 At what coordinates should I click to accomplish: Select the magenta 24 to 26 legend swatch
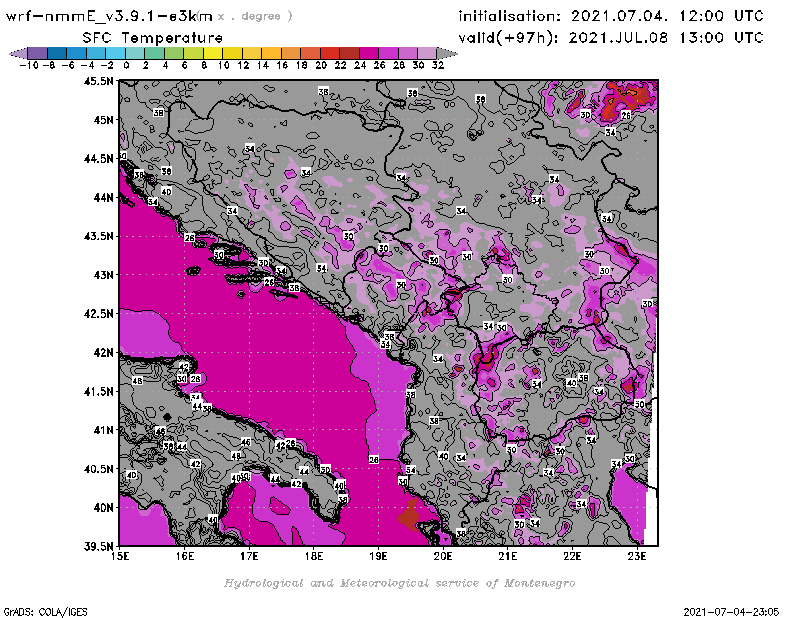(368, 53)
